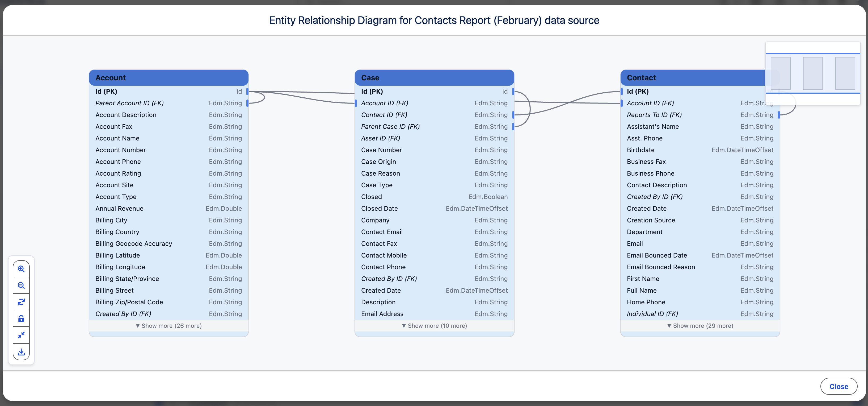Click the Account table header

[168, 78]
